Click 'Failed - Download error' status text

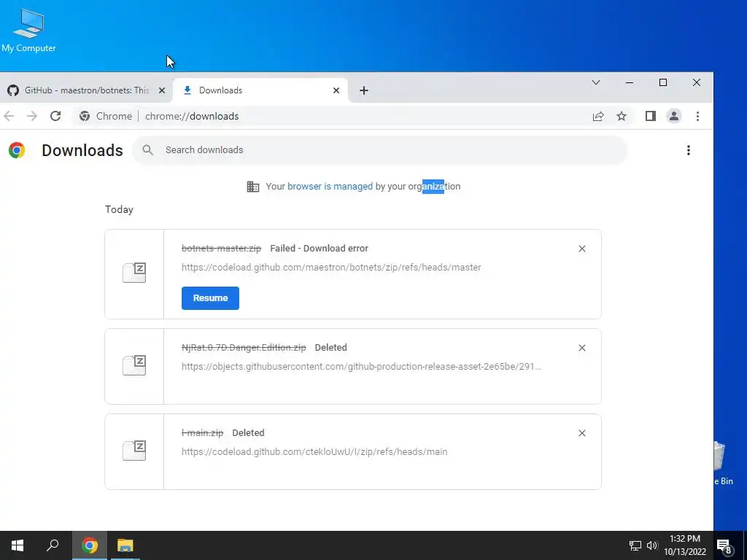(319, 248)
